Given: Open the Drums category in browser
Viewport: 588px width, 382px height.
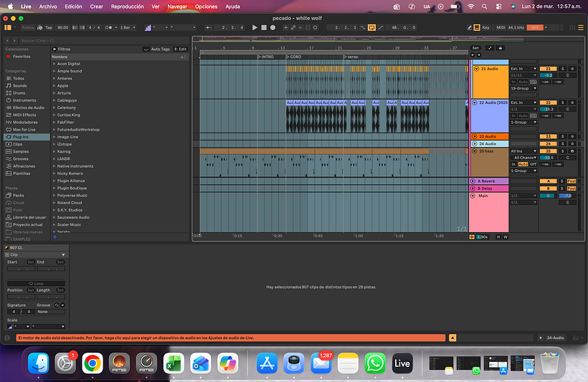Looking at the screenshot, I should (19, 92).
